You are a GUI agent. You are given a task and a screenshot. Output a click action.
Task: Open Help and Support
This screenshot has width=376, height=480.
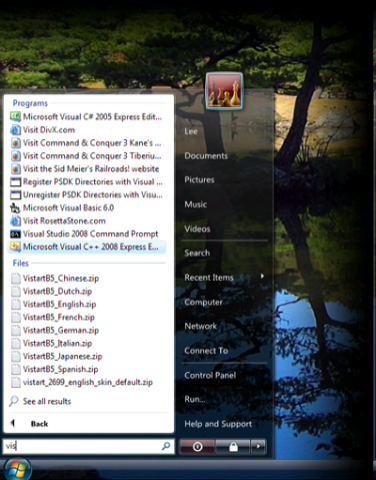coord(218,424)
